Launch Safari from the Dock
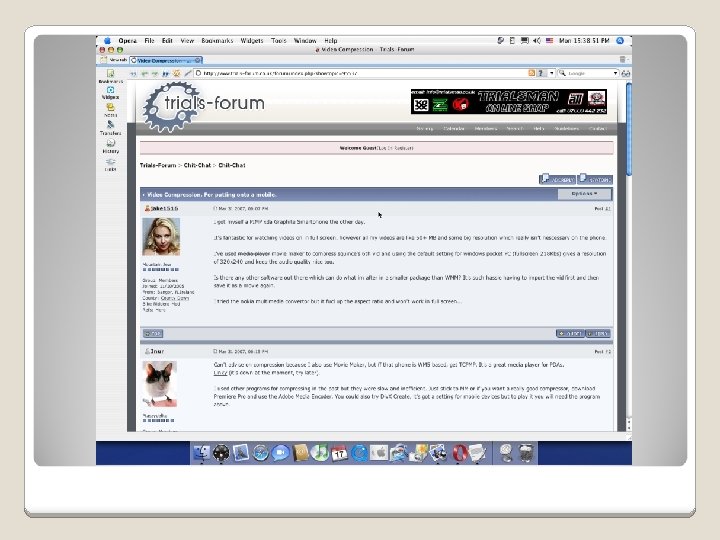 click(x=261, y=453)
